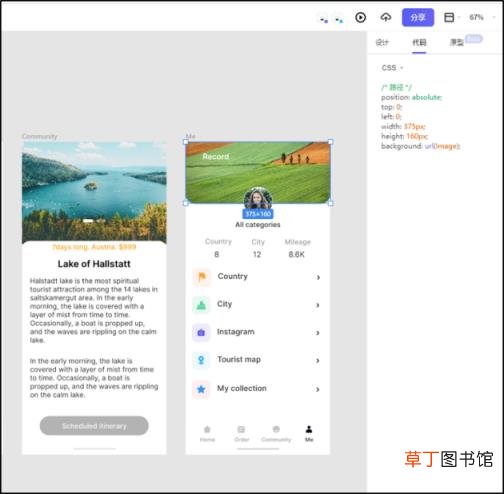
Task: Click the My collection star icon
Action: (x=201, y=389)
